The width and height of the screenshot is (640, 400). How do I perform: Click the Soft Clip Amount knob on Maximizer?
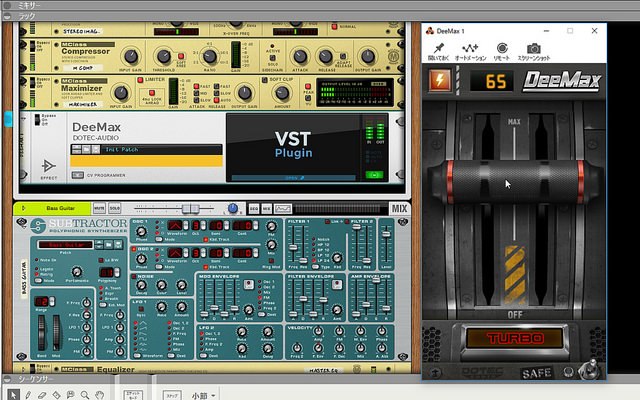[x=282, y=93]
